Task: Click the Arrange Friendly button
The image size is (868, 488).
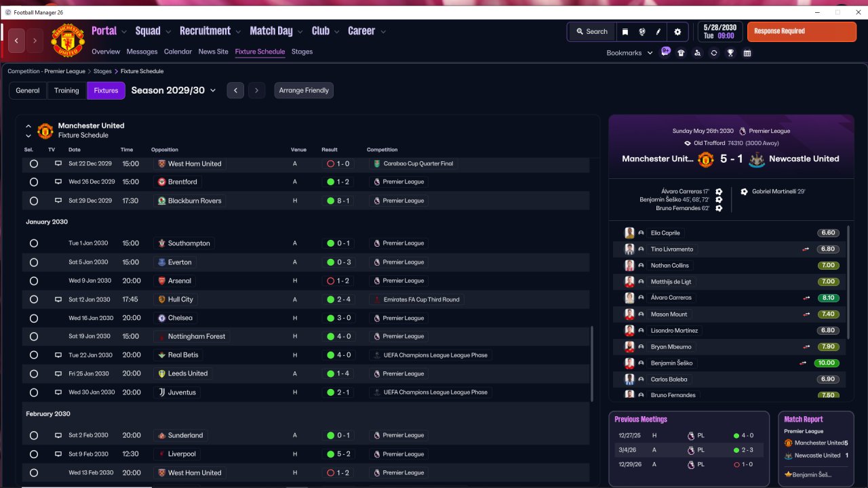Action: click(304, 90)
